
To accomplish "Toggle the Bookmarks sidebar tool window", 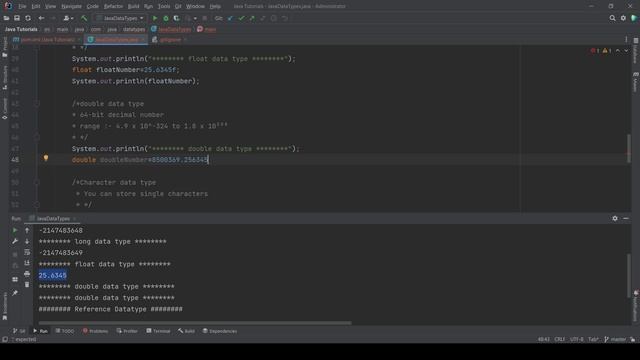I will pyautogui.click(x=5, y=306).
